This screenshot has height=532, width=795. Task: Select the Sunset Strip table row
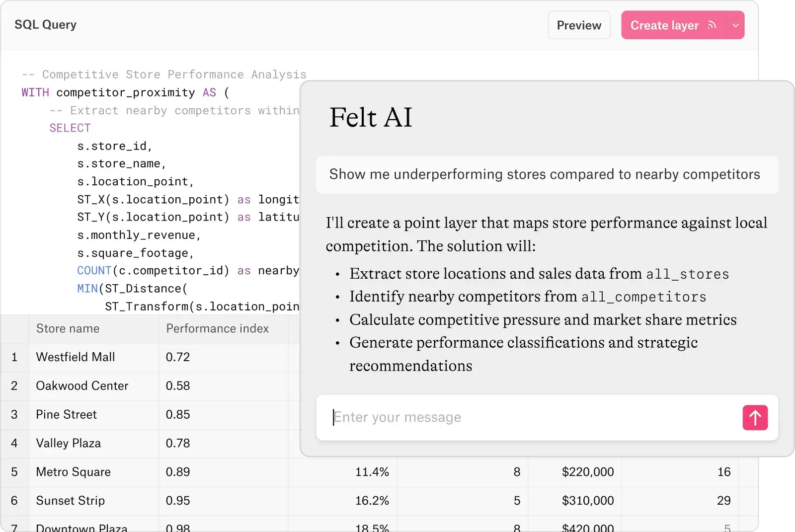[x=71, y=501]
